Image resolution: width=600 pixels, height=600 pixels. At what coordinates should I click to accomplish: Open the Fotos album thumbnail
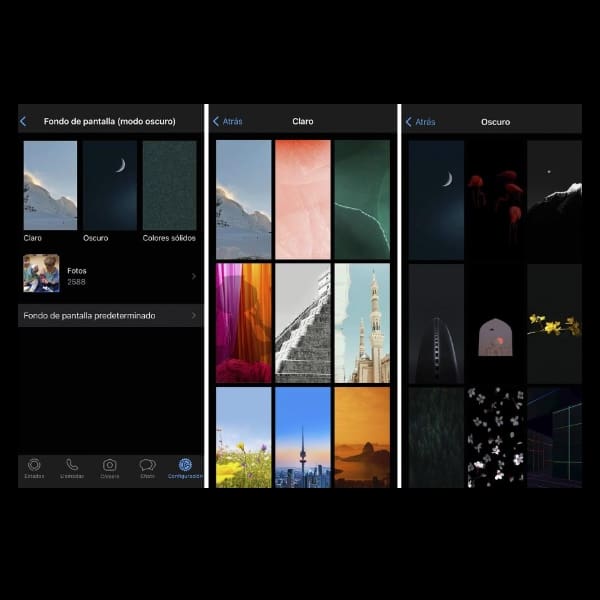41,273
